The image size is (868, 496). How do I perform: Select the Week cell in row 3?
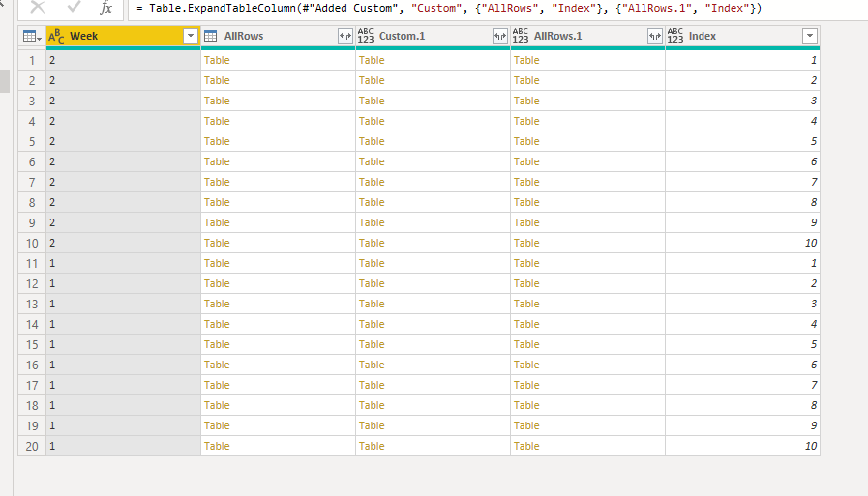(124, 101)
